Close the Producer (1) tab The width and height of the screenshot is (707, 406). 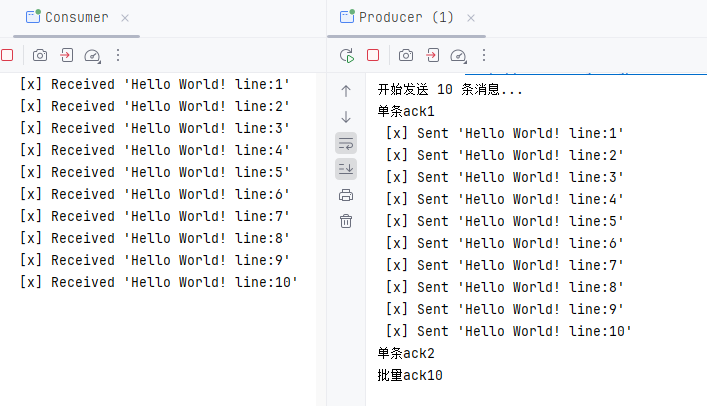click(471, 18)
